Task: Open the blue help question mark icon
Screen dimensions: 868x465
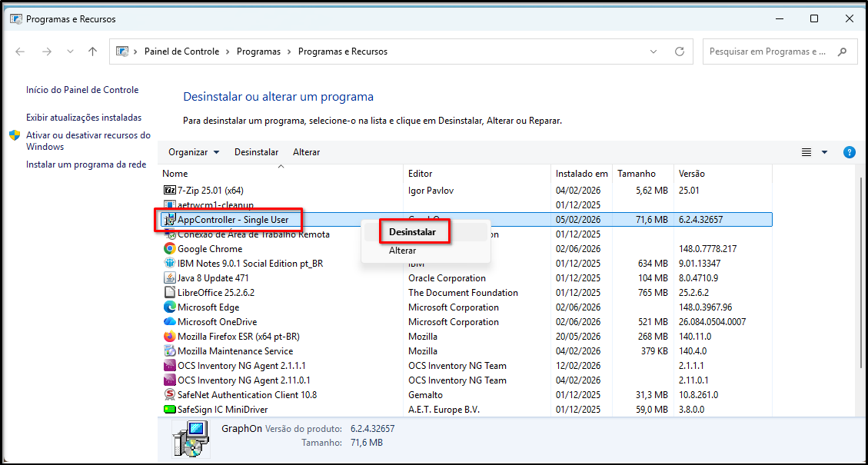Action: click(x=850, y=152)
